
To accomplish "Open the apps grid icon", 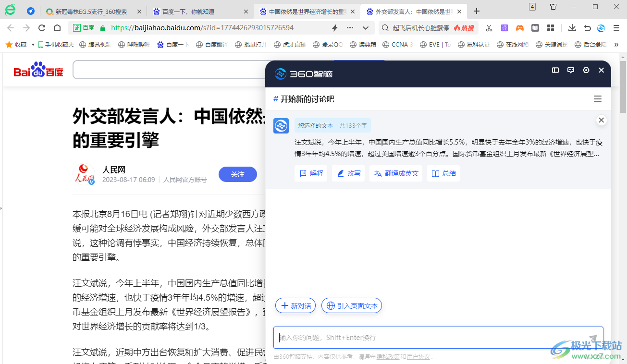I will click(550, 28).
